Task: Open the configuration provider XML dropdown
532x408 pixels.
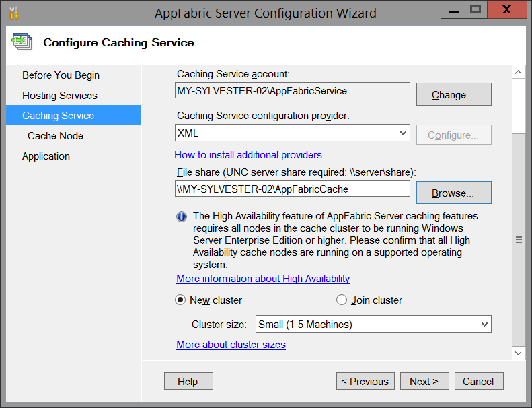Action: pos(293,133)
